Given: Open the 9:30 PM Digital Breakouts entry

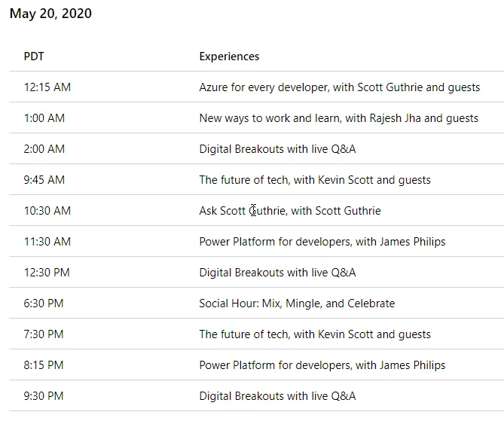Looking at the screenshot, I should point(277,395).
